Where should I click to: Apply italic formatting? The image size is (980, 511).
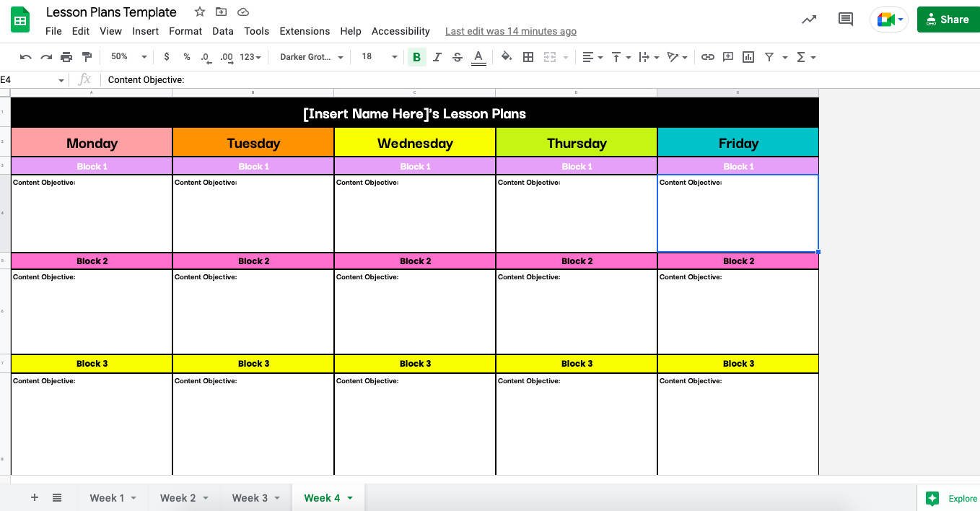pos(437,57)
